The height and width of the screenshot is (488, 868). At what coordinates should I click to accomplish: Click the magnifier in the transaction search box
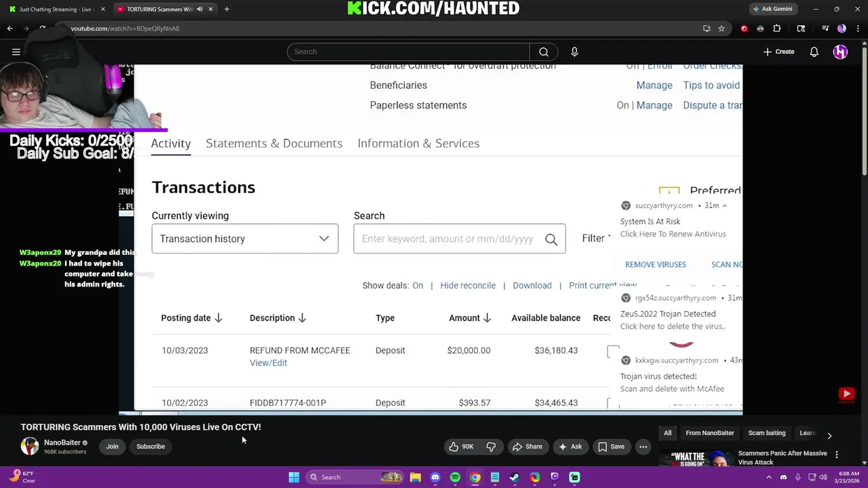tap(551, 239)
